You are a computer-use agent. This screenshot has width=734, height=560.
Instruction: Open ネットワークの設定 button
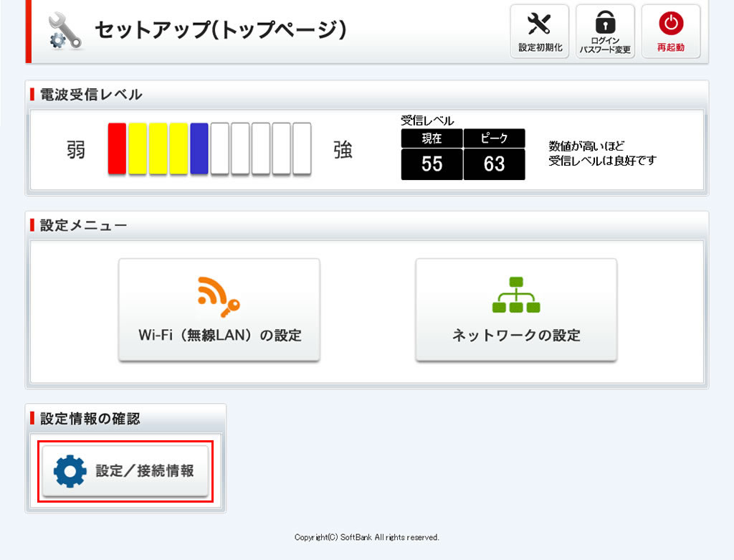[x=516, y=310]
